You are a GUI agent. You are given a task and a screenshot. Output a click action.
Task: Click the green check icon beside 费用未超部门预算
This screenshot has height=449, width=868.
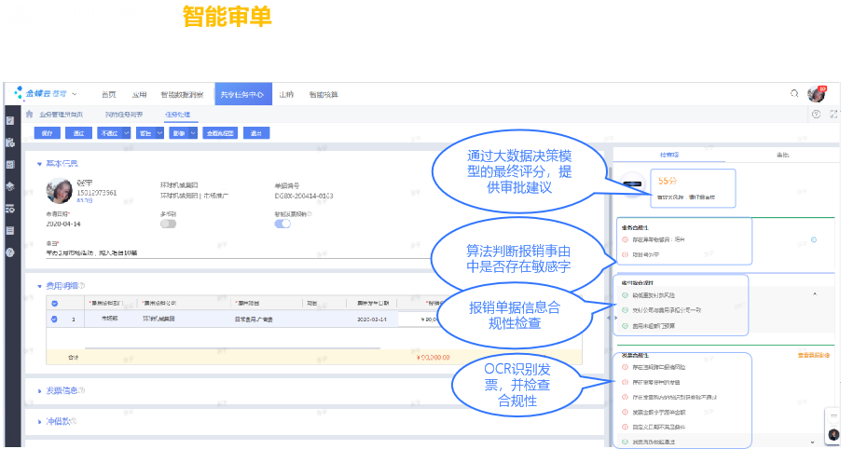point(626,326)
